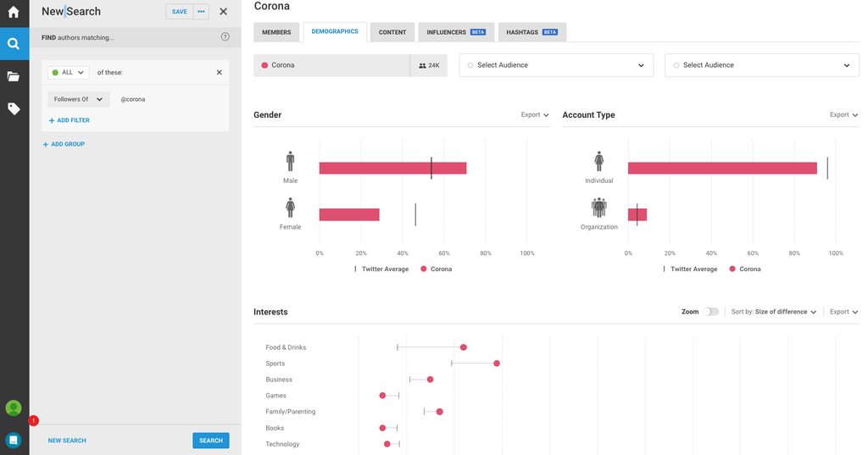Click the help question mark icon
This screenshot has height=455, width=868.
point(225,37)
